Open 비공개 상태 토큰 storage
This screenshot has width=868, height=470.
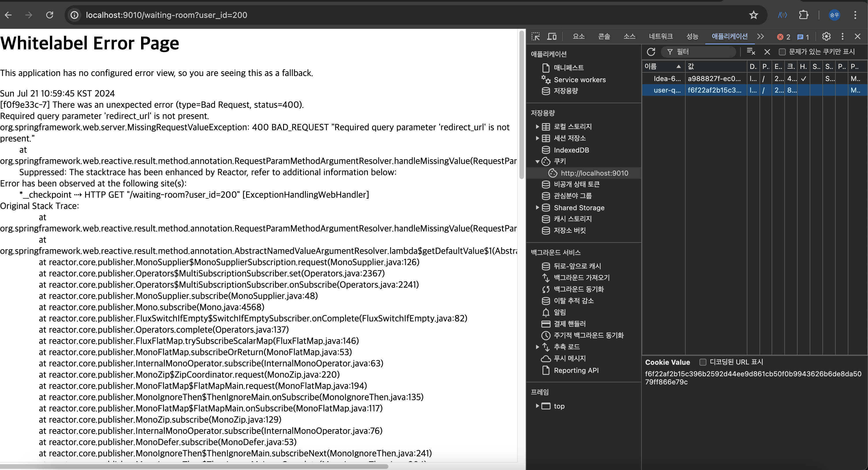[577, 184]
